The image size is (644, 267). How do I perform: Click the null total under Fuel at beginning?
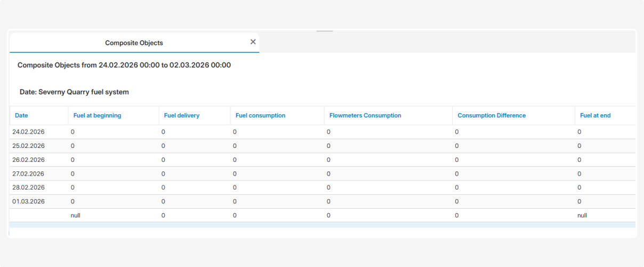coord(76,215)
